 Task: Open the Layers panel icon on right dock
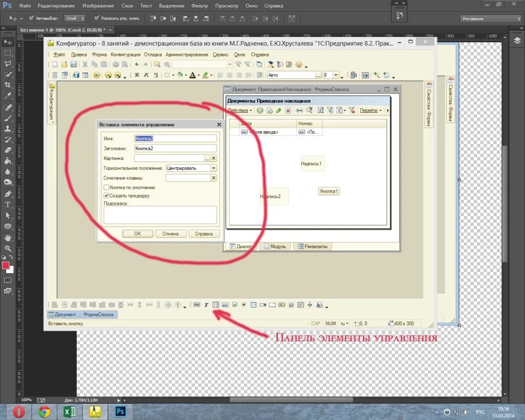[x=517, y=41]
